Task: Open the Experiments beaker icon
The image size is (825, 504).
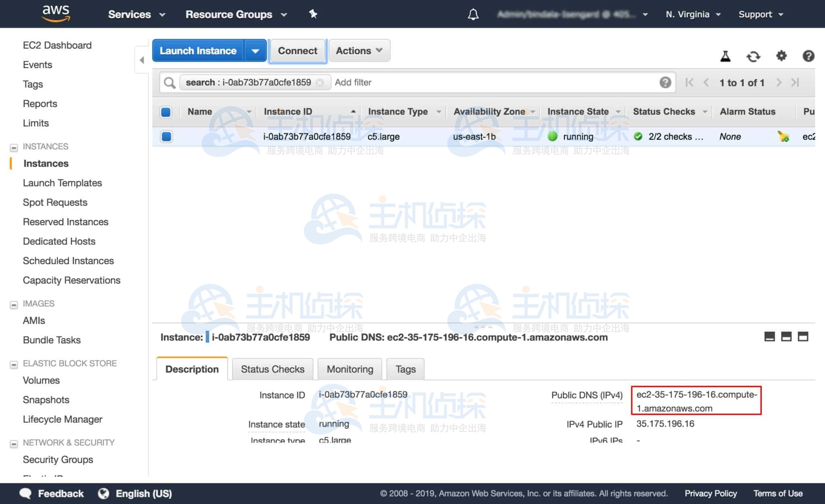Action: click(x=725, y=56)
